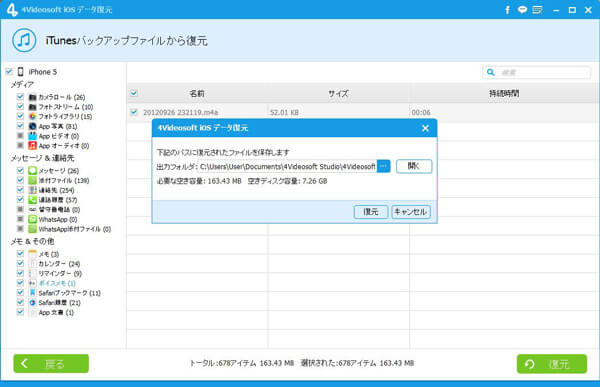Click the Safariブックマーク bookmark icon
Image resolution: width=600 pixels, height=387 pixels.
click(x=33, y=293)
